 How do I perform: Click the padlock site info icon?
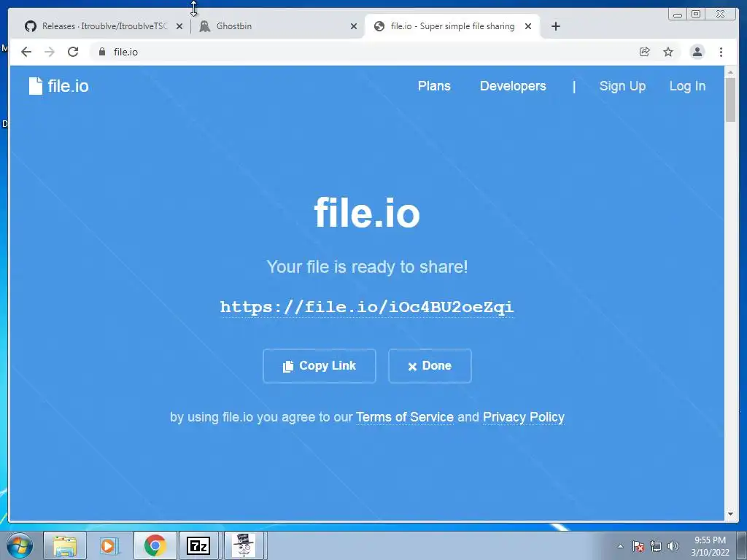pos(102,52)
